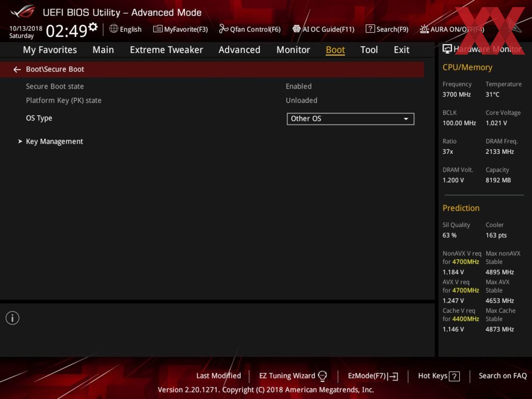The width and height of the screenshot is (532, 399).
Task: Click the 3700 MHz frequency value
Action: 457,95
